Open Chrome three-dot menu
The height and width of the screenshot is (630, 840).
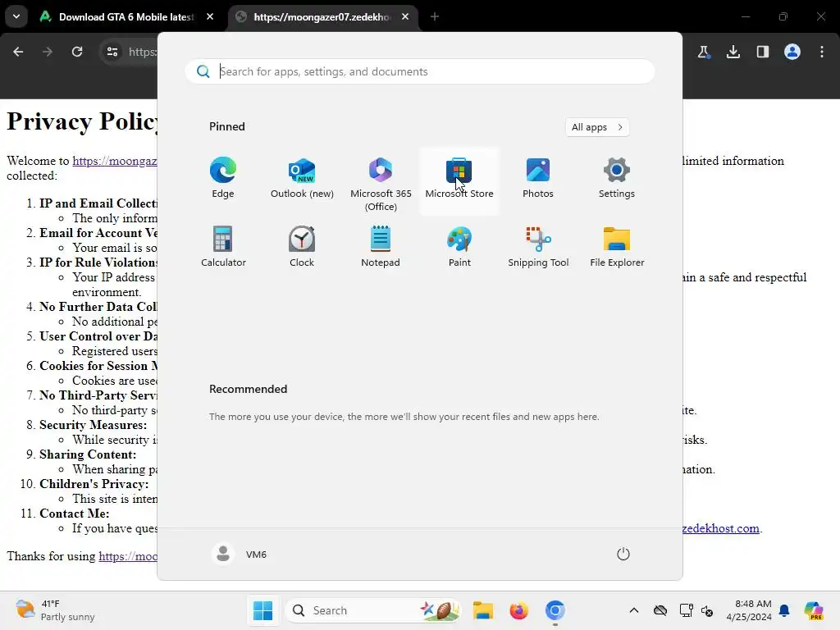tap(822, 52)
